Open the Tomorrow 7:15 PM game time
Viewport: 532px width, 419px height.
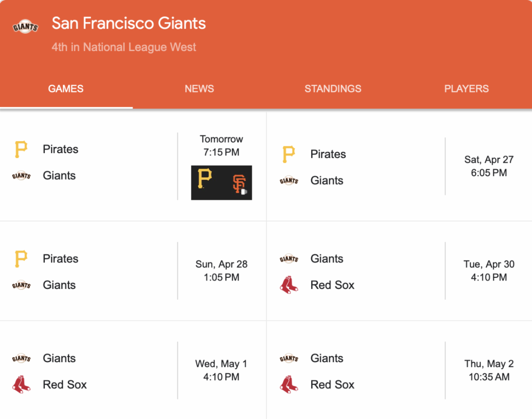tap(221, 146)
